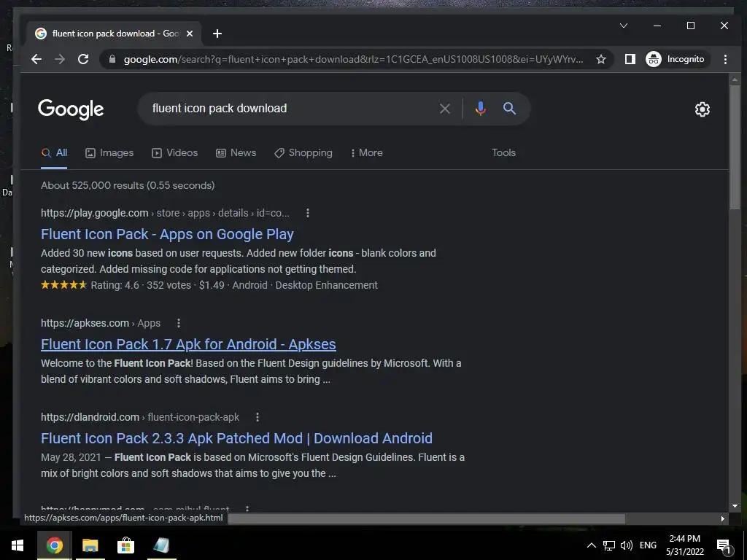
Task: Show hidden system tray icons
Action: (x=591, y=545)
